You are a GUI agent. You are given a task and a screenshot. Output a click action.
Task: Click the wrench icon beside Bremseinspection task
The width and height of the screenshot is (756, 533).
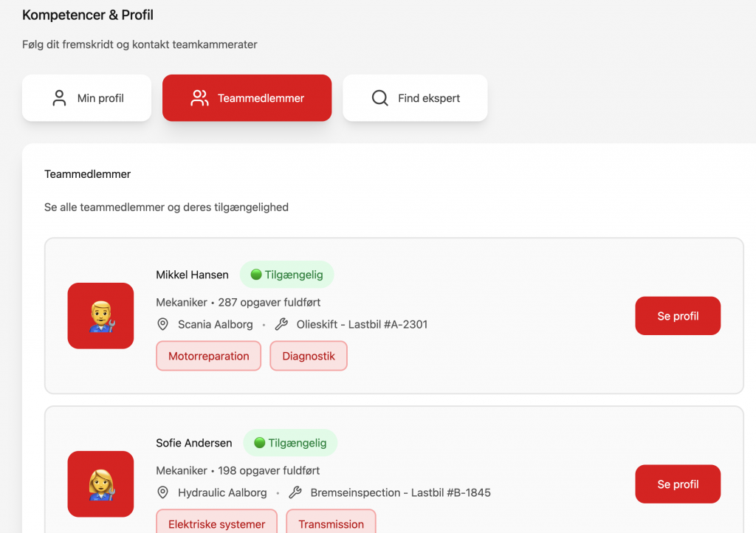point(295,492)
